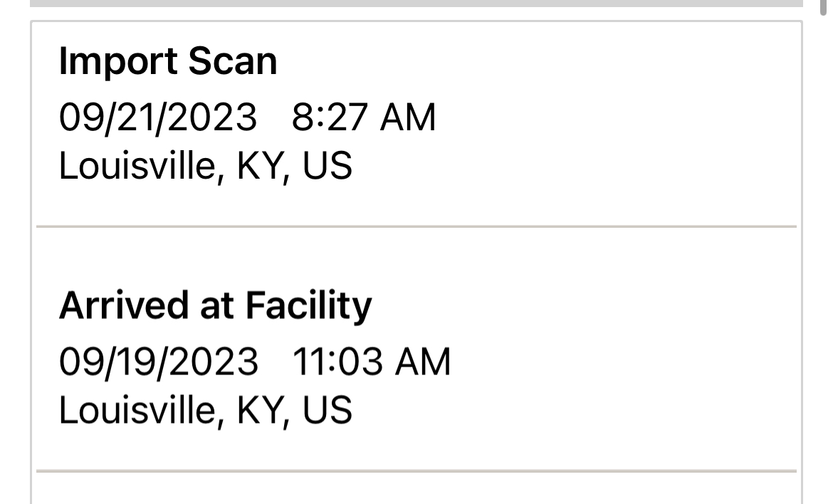Select the 11:03 AM timestamp
Screen dimensions: 833x504
coord(372,362)
